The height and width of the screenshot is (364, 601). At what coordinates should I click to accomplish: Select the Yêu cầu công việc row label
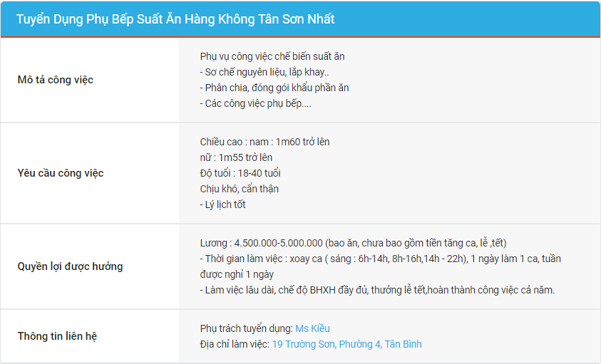(61, 173)
